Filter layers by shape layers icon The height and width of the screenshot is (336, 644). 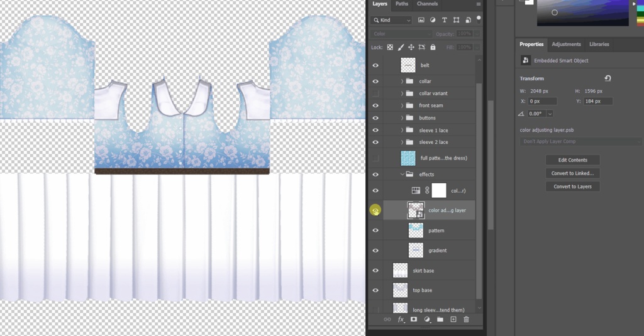tap(456, 19)
